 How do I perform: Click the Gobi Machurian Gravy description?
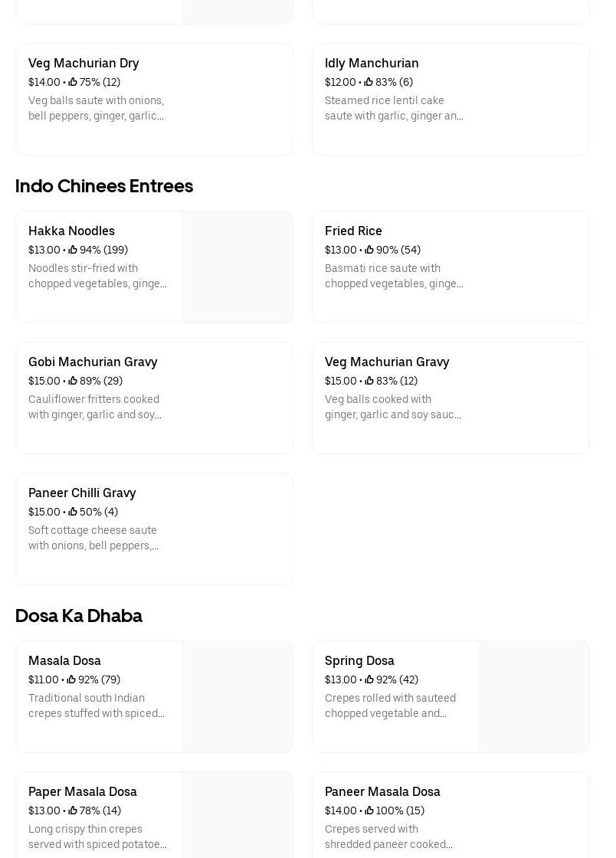(x=95, y=407)
